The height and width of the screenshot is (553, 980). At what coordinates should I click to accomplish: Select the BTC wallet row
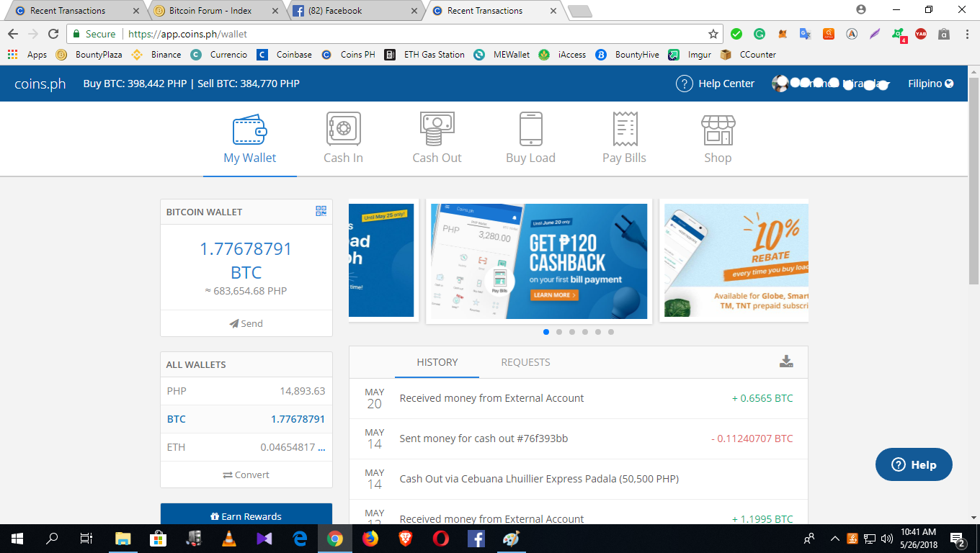246,419
